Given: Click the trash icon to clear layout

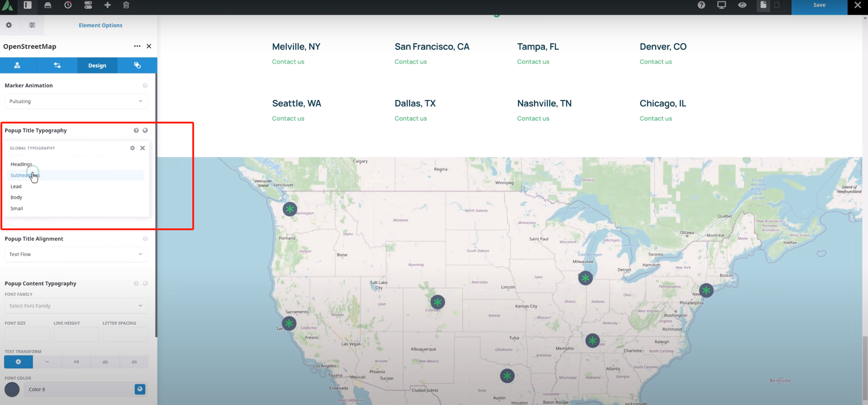Looking at the screenshot, I should (126, 5).
